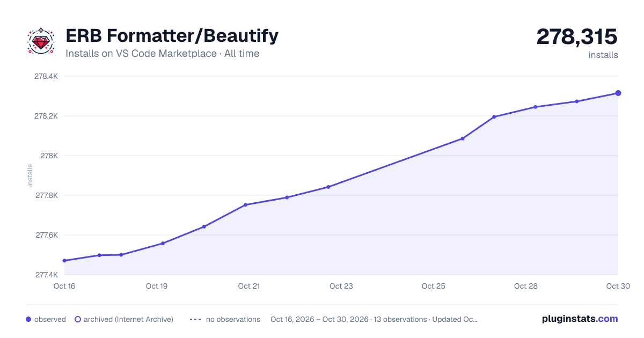The height and width of the screenshot is (338, 644).
Task: Click the ERB Formatter ruby gem logo
Action: [x=41, y=41]
